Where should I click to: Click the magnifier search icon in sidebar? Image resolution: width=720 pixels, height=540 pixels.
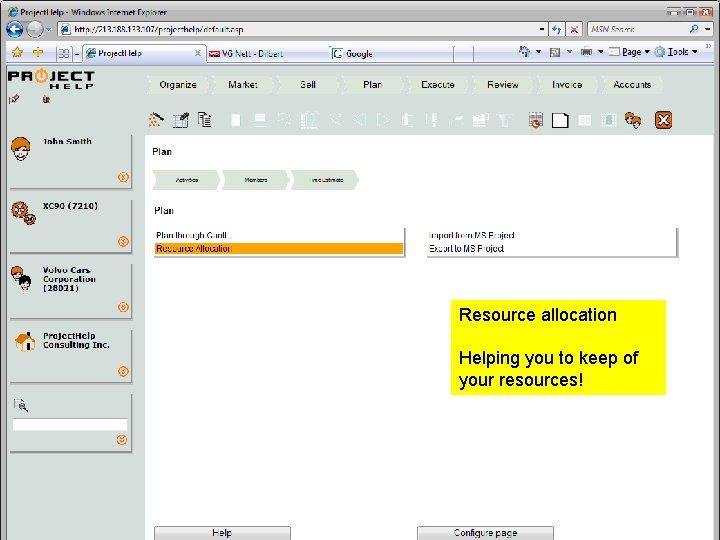[x=21, y=405]
